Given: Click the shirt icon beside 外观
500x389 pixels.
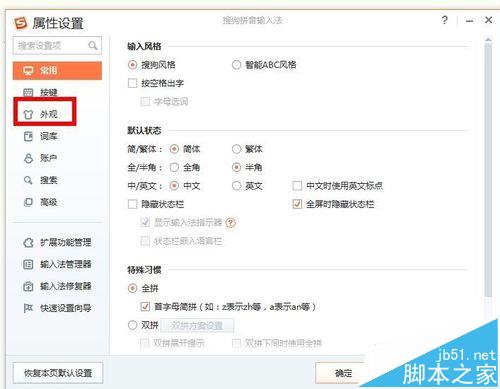Looking at the screenshot, I should coord(28,114).
